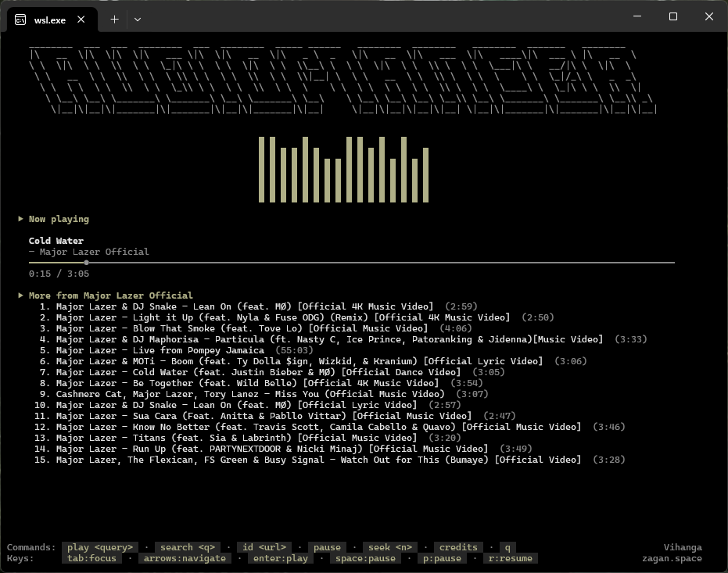Select track 14 Run Up

[x=283, y=449]
